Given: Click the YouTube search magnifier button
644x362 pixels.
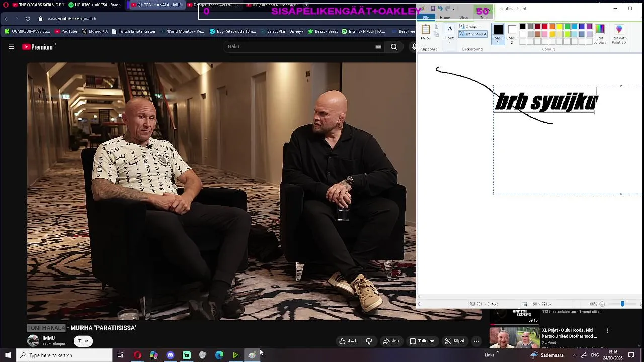Looking at the screenshot, I should point(394,47).
